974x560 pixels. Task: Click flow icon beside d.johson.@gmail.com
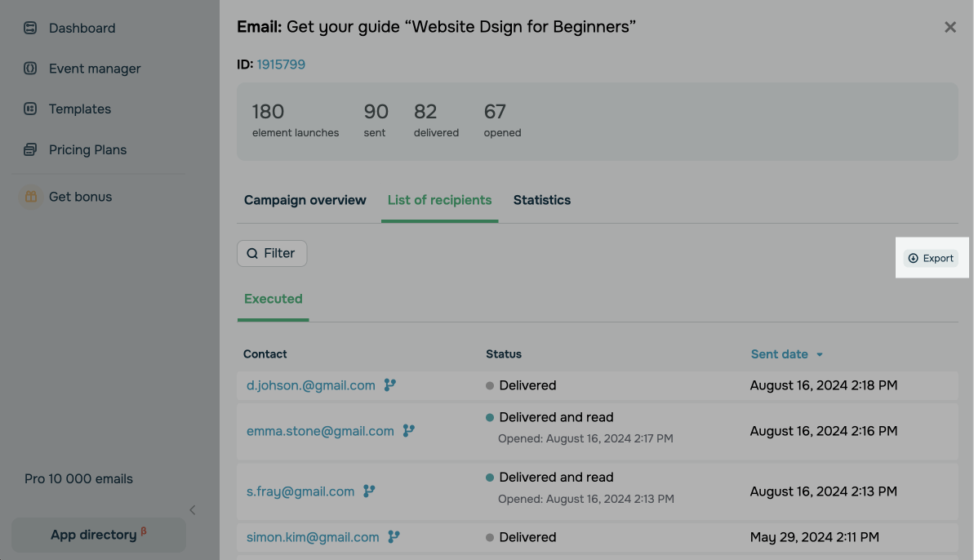pyautogui.click(x=390, y=385)
